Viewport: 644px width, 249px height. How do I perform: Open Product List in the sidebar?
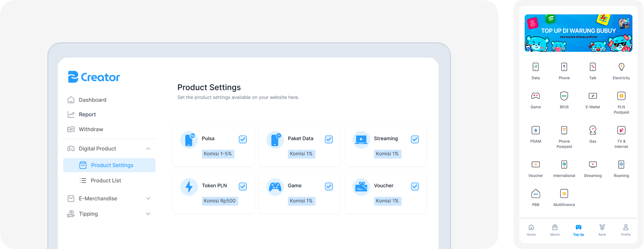point(106,181)
